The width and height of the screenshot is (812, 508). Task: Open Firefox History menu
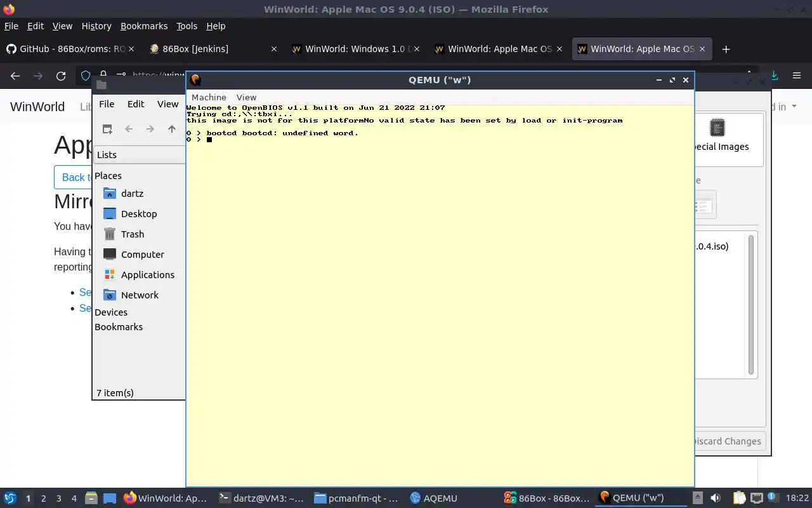(96, 26)
